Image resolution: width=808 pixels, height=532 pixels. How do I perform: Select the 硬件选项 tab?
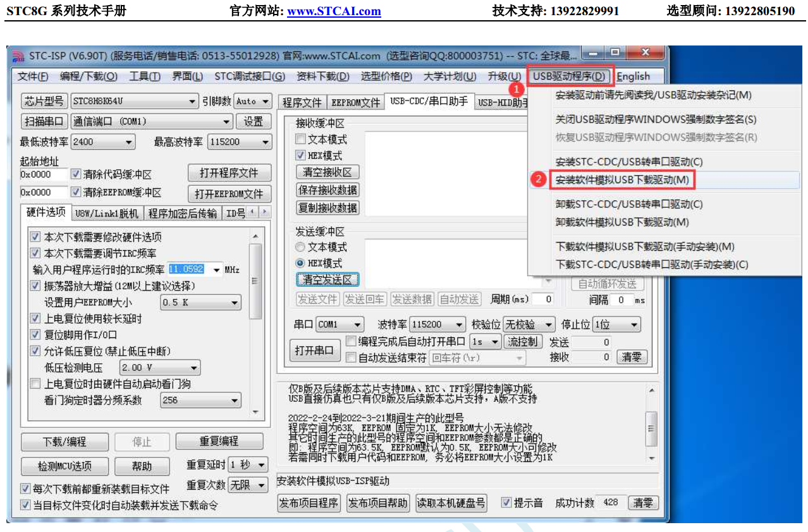46,212
